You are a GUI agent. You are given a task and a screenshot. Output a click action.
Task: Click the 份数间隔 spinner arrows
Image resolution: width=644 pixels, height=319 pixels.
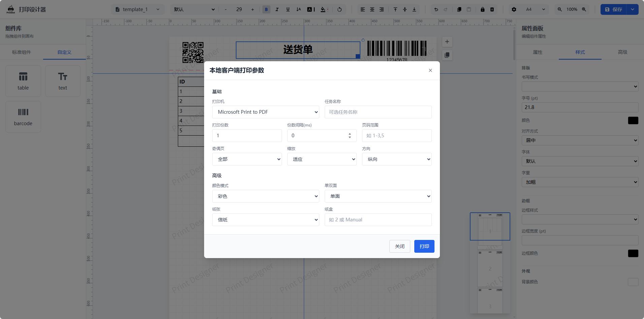click(x=350, y=136)
